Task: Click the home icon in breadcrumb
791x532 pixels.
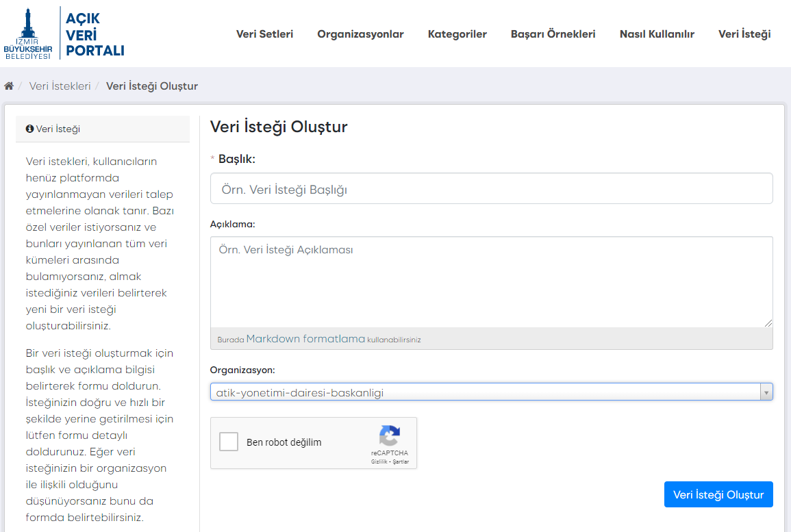Action: click(x=9, y=86)
